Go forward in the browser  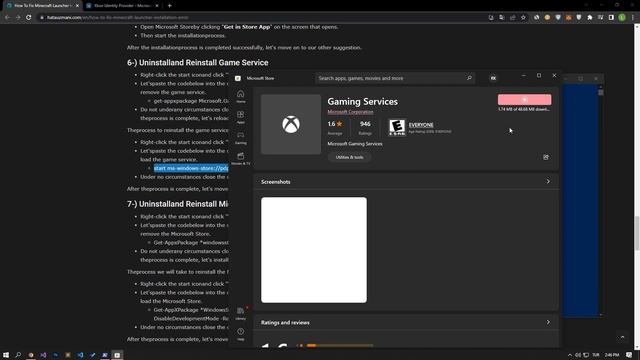tap(18, 18)
